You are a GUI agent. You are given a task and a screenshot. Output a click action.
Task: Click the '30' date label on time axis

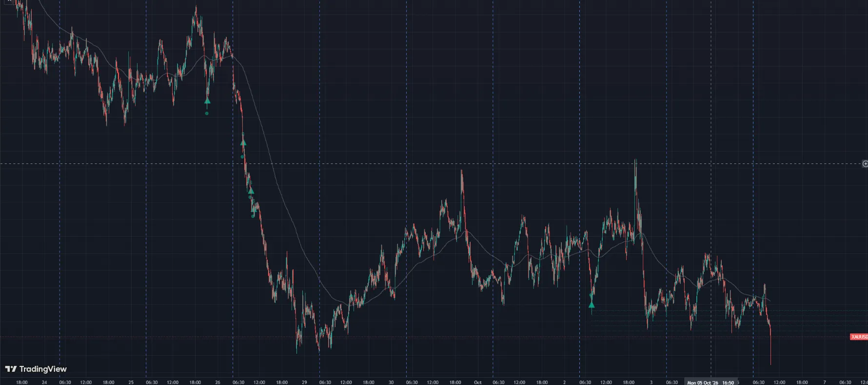tap(391, 382)
